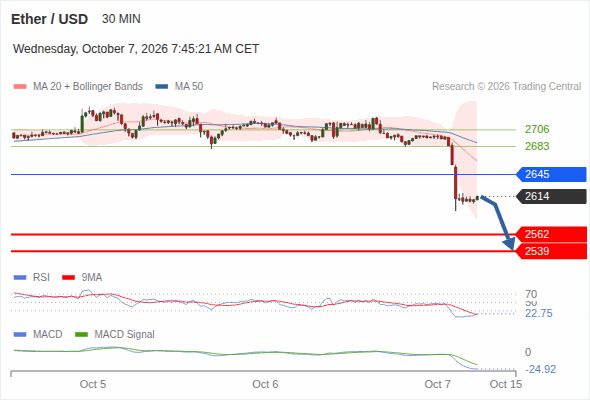Click the black 2614 current price tag

pos(551,196)
